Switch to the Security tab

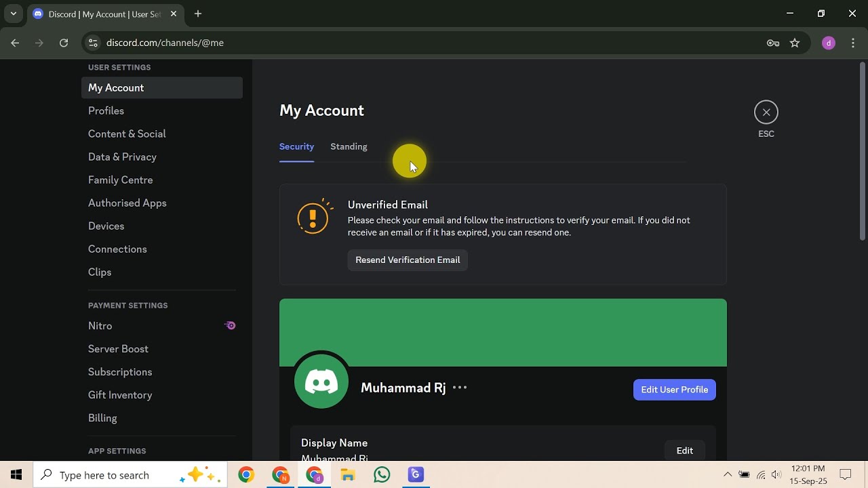pyautogui.click(x=296, y=146)
